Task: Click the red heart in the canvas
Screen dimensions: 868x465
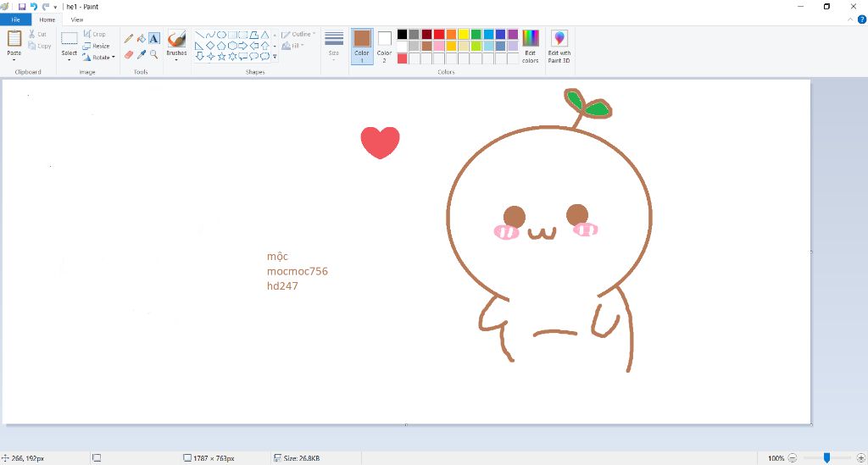Action: [381, 141]
